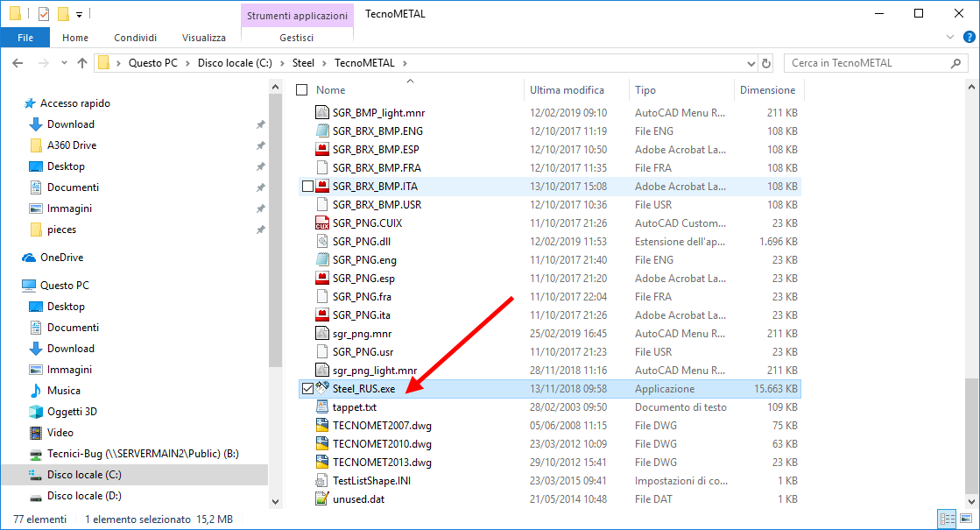Click the SGR_PNG.dll file icon
980x530 pixels.
tap(322, 241)
